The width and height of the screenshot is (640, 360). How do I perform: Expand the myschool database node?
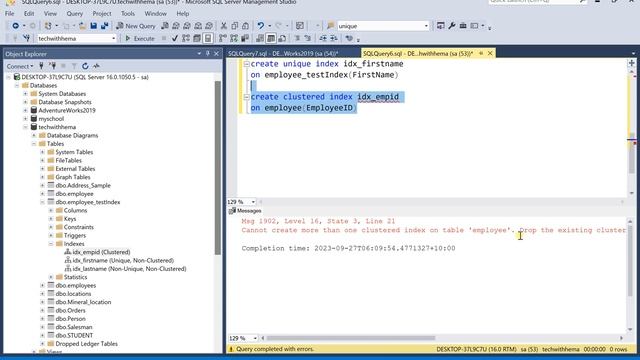coord(26,119)
